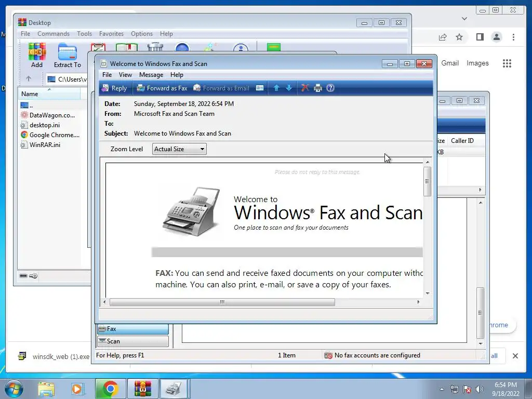Click the print icon in fax toolbar

pyautogui.click(x=317, y=88)
